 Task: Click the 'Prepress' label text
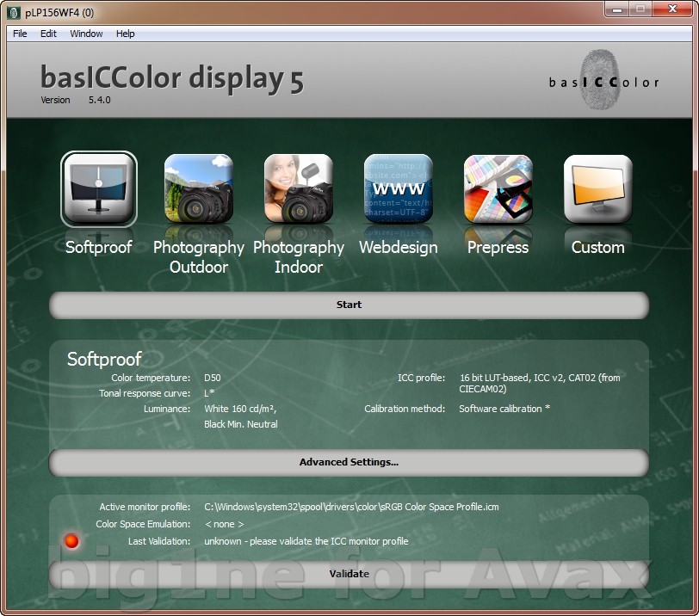point(498,248)
